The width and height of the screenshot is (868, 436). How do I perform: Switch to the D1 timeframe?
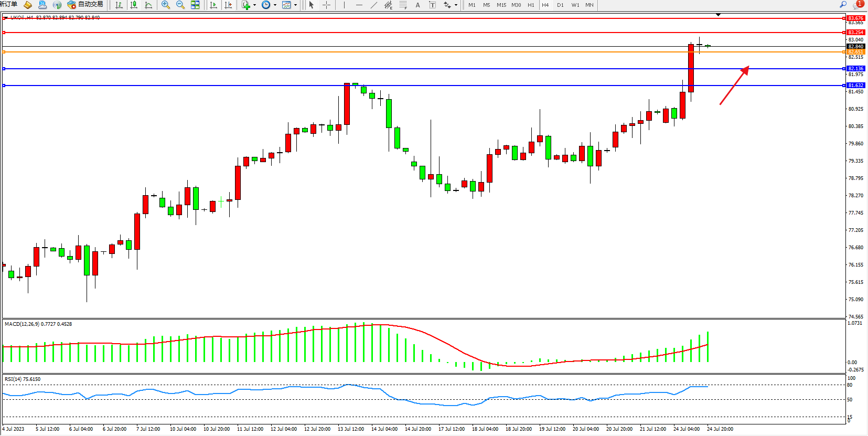point(560,5)
